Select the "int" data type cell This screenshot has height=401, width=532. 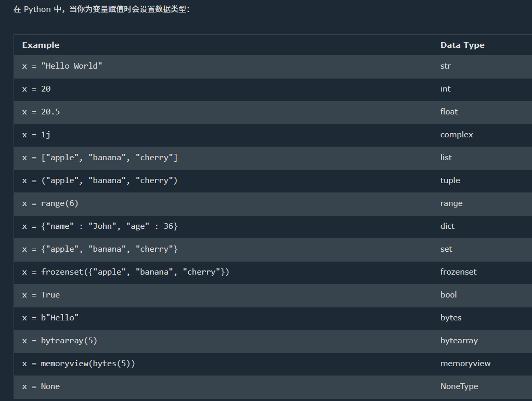tap(445, 89)
